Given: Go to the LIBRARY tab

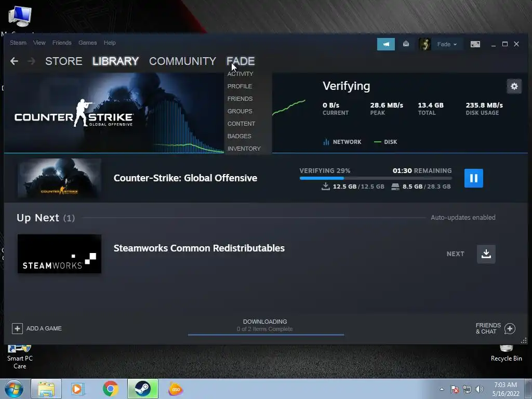Looking at the screenshot, I should click(116, 61).
